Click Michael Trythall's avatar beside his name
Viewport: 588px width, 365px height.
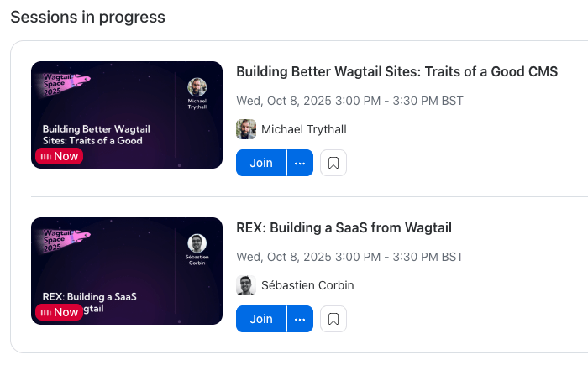(x=246, y=129)
